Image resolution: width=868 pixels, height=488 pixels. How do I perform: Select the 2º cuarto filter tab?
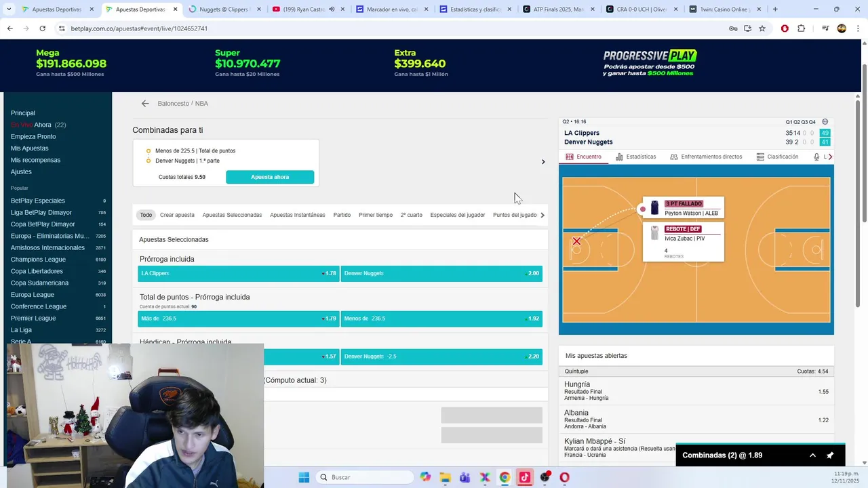pos(412,215)
